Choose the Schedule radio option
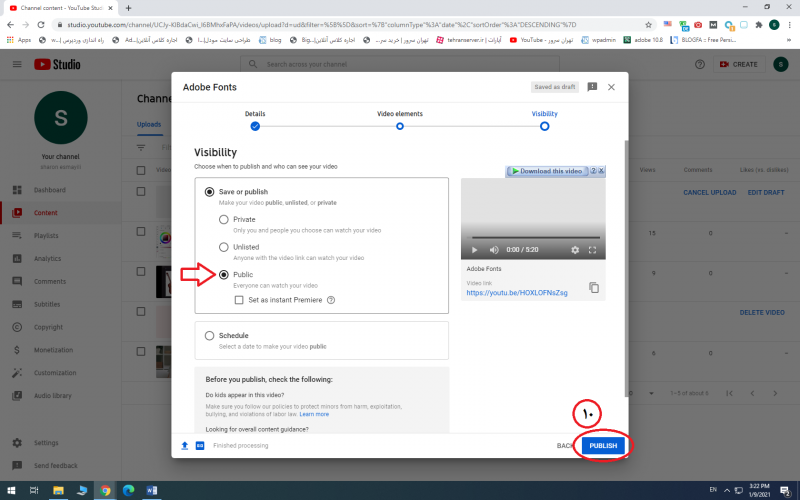This screenshot has height=500, width=800. [209, 336]
